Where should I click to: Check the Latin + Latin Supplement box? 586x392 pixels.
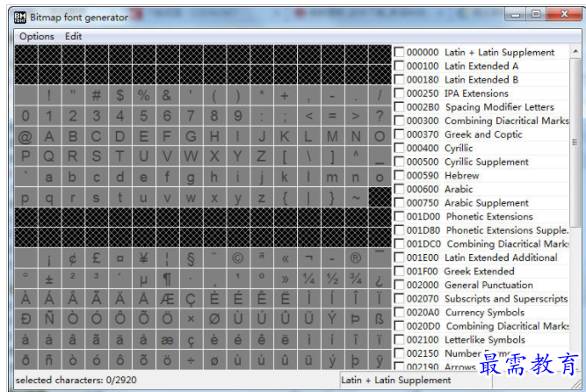399,52
